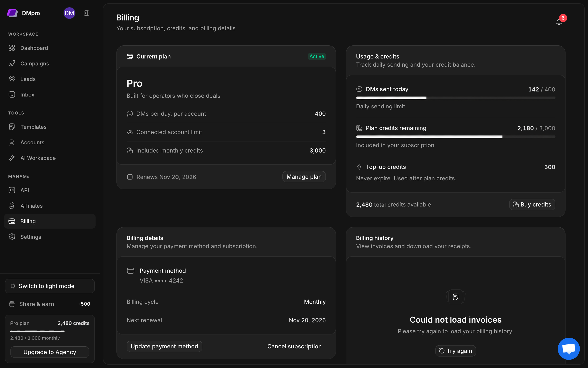Navigate to Inbox

coord(50,95)
